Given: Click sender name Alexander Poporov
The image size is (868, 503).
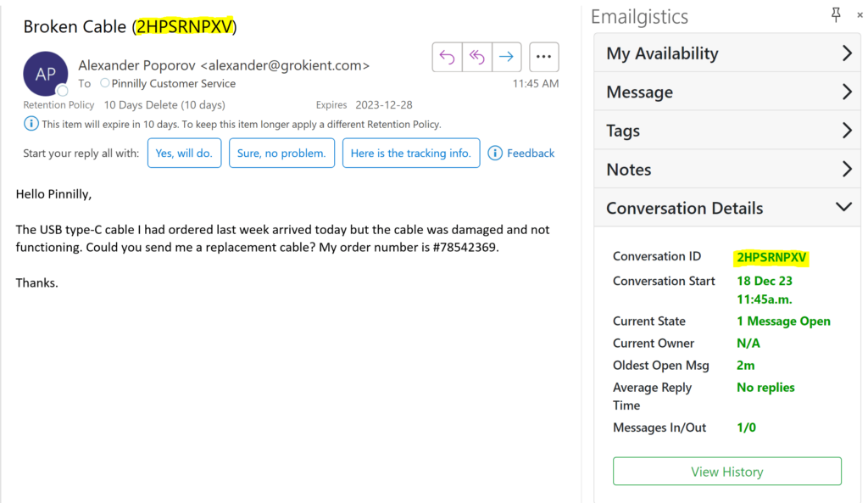Looking at the screenshot, I should (136, 65).
